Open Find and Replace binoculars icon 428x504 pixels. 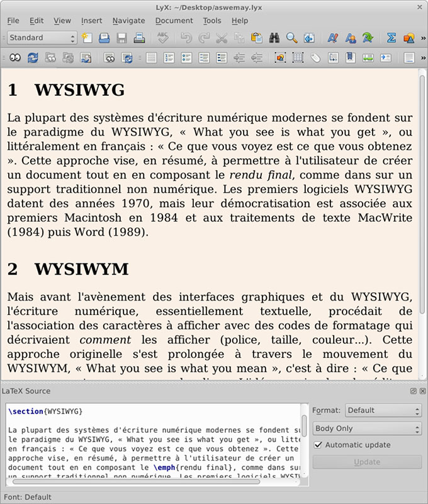pyautogui.click(x=274, y=38)
